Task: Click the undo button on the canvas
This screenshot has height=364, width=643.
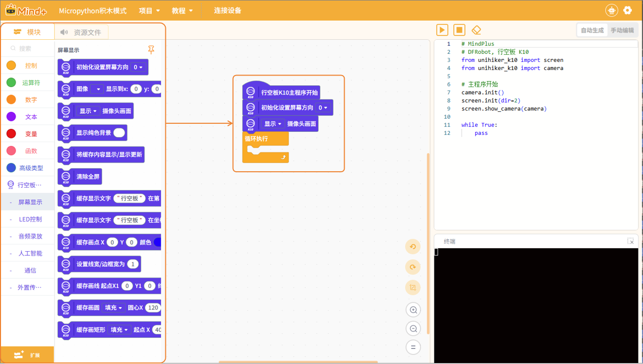Action: [413, 247]
